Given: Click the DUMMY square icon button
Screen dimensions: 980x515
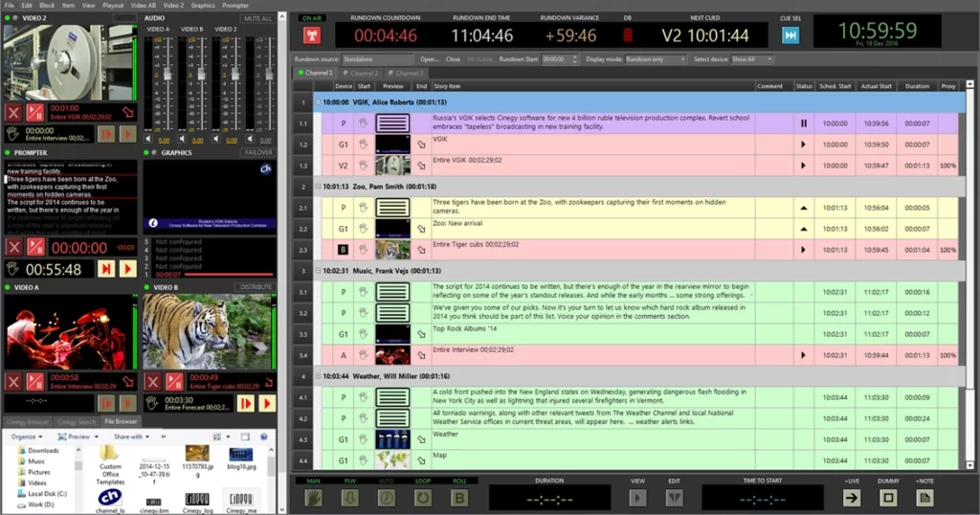Looking at the screenshot, I should click(887, 498).
